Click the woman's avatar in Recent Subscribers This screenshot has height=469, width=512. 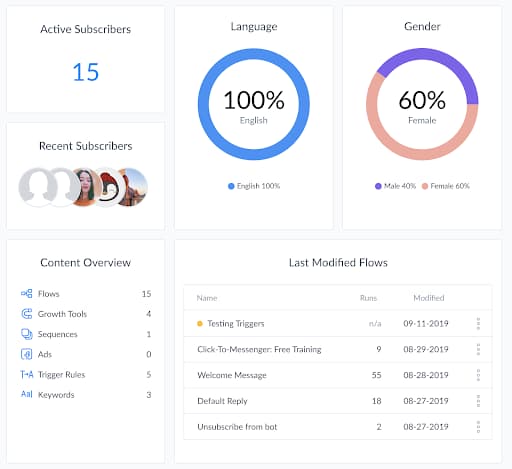86,187
